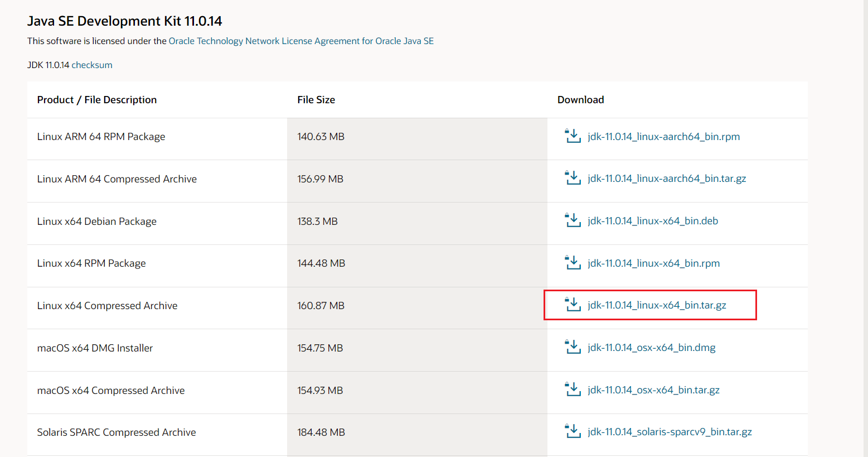Select Linux ARM 64 RPM Package text
868x457 pixels.
pyautogui.click(x=101, y=137)
